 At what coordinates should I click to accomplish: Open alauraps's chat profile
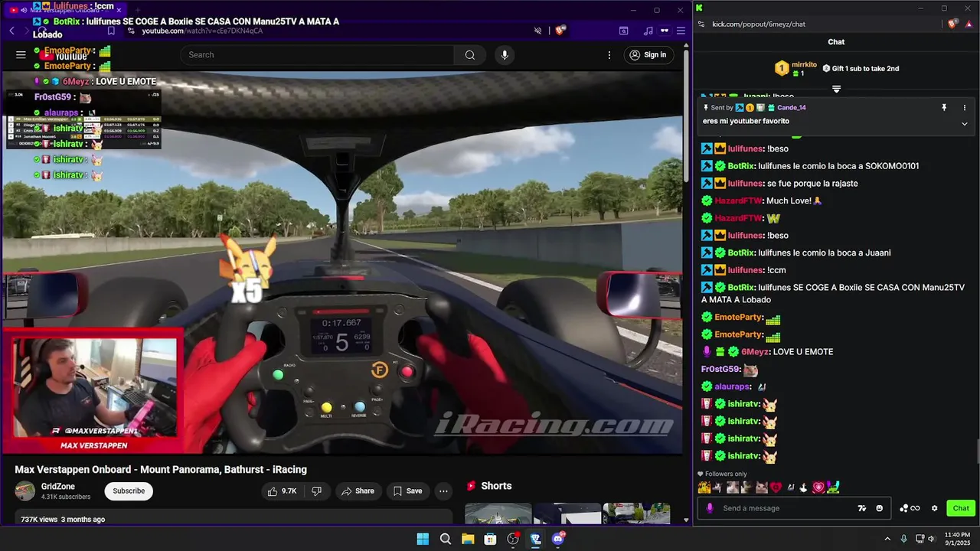coord(732,387)
